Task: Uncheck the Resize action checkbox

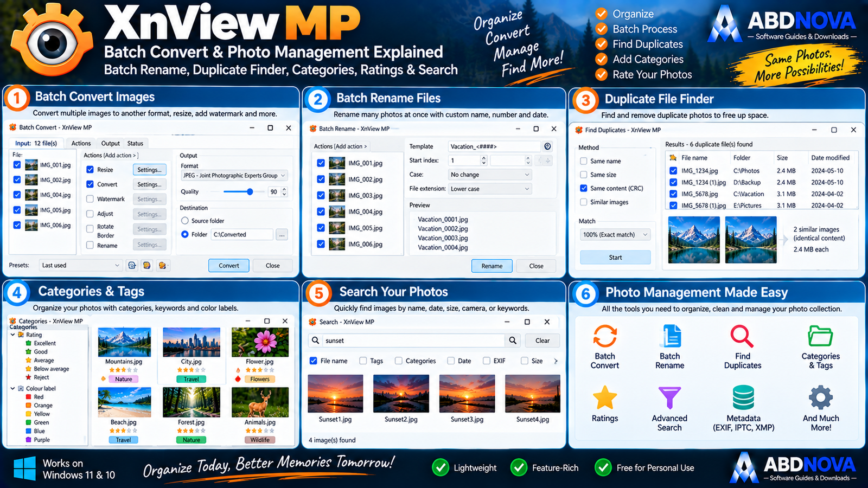Action: [90, 170]
